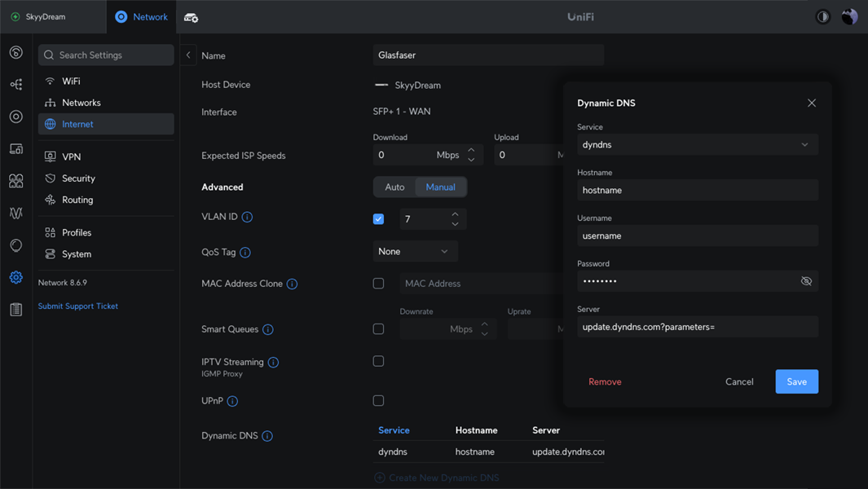Open the settings gear in left sidebar

click(x=15, y=278)
